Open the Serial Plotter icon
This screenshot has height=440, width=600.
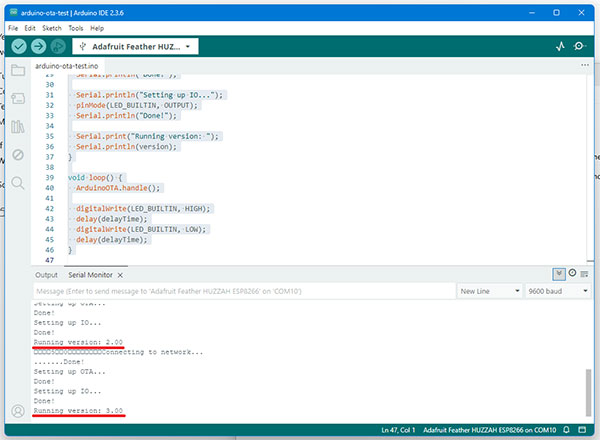(x=560, y=47)
